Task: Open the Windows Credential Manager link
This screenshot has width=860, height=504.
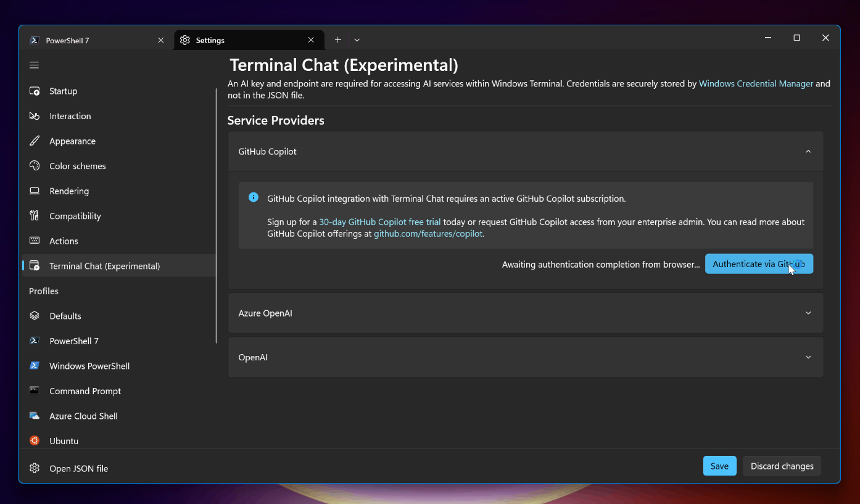Action: tap(756, 83)
